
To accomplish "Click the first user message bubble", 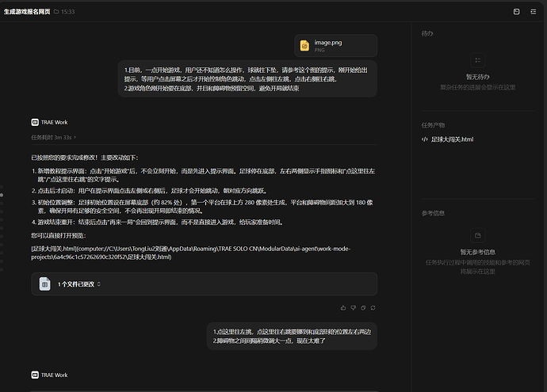I will pos(247,79).
